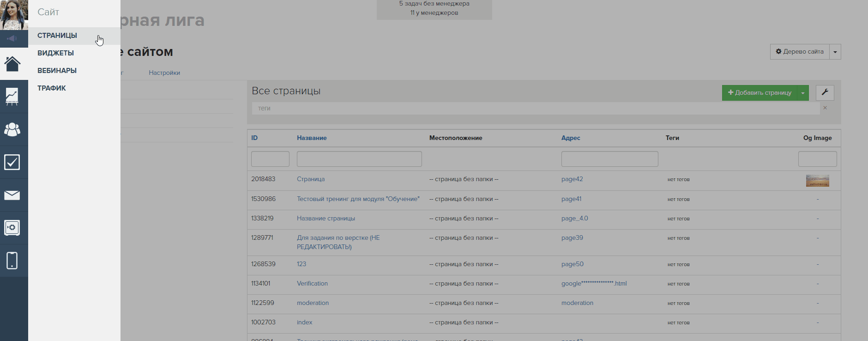The image size is (868, 341).
Task: Select Вебинары in the Сайт menu
Action: pyautogui.click(x=57, y=71)
